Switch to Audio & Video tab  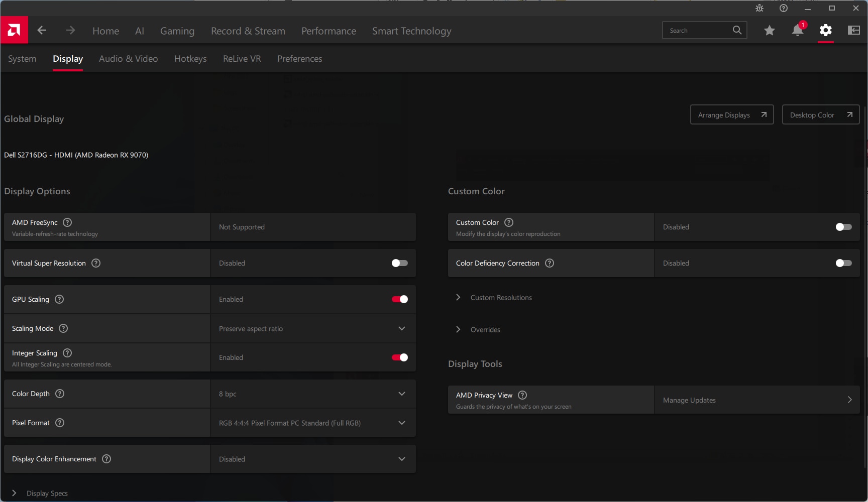[128, 59]
